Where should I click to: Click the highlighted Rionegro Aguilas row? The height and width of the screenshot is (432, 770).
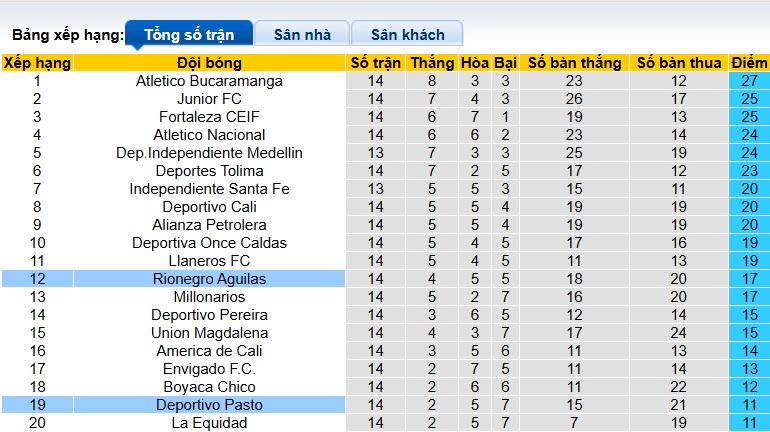[x=209, y=279]
